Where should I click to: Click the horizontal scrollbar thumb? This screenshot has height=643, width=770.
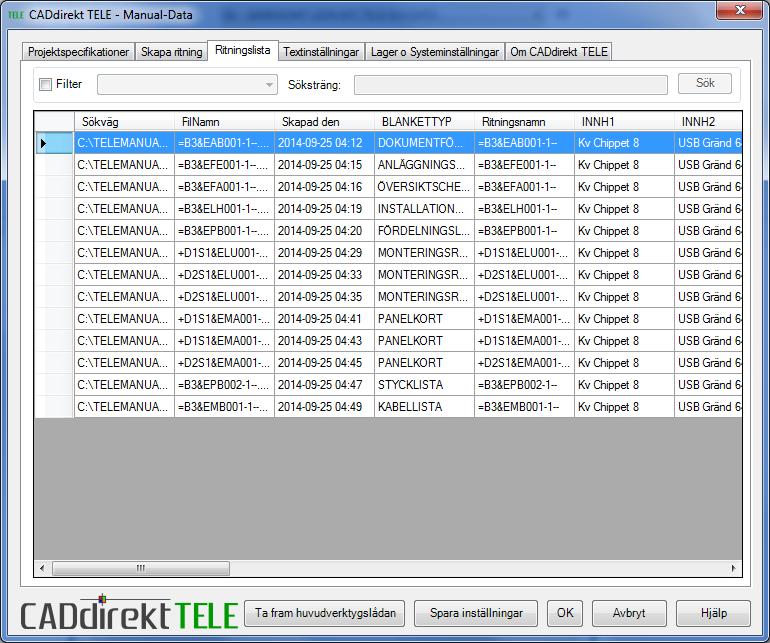[x=140, y=568]
